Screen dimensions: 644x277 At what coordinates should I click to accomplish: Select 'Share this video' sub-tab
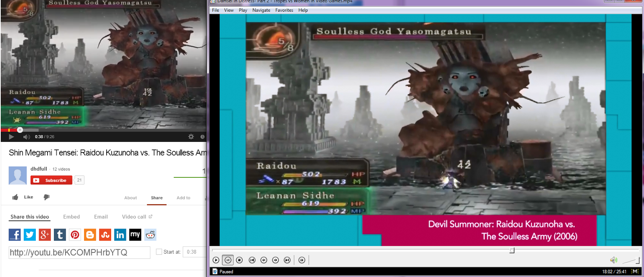[x=30, y=217]
